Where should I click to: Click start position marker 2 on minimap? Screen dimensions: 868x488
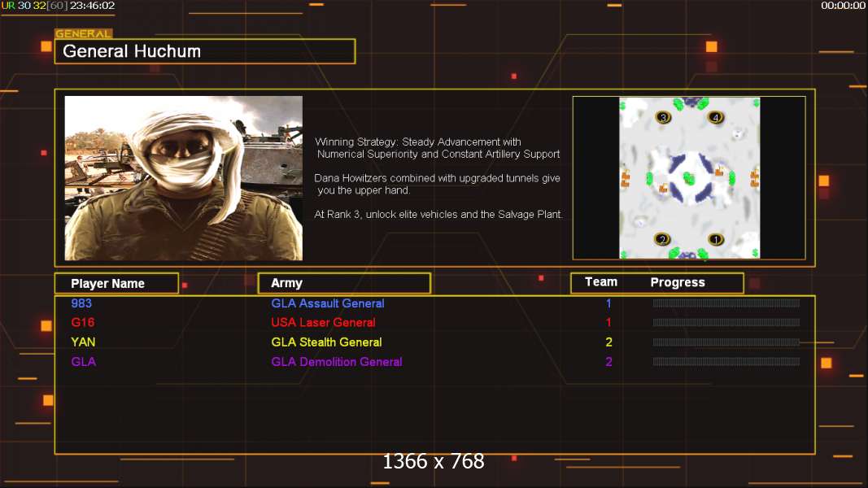tap(662, 240)
